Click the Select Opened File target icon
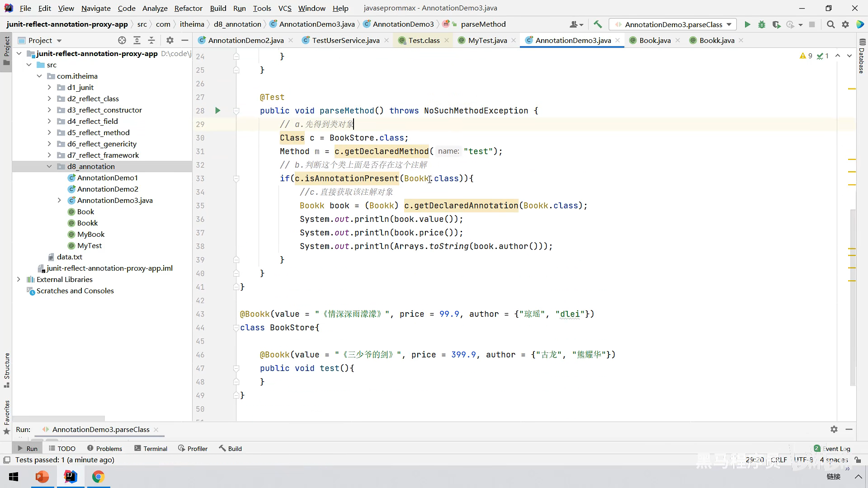 coord(122,40)
